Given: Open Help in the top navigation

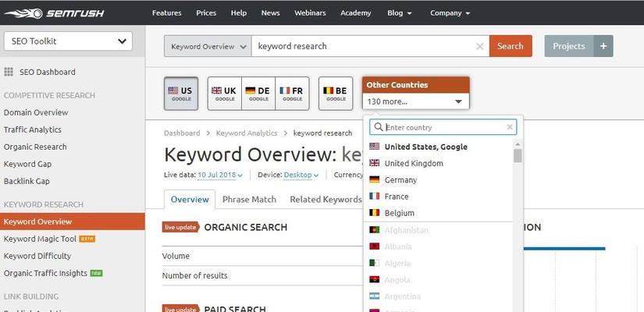Looking at the screenshot, I should pyautogui.click(x=239, y=13).
